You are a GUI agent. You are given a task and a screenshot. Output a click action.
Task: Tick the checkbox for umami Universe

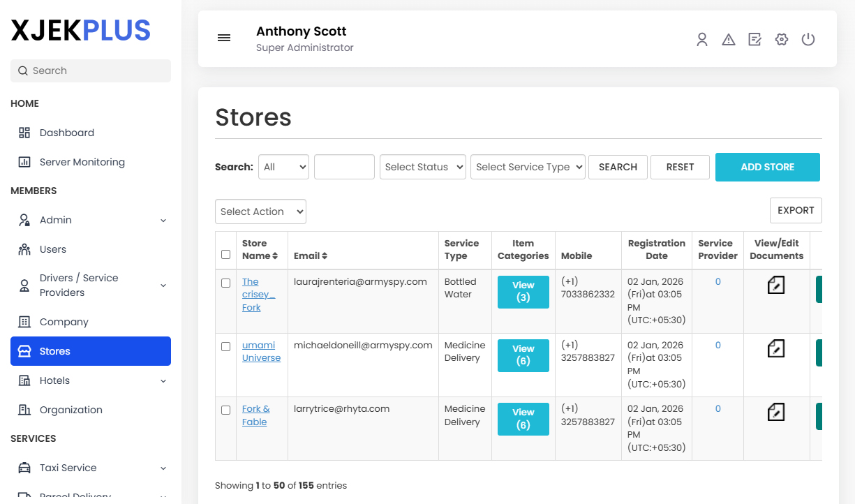pyautogui.click(x=225, y=346)
